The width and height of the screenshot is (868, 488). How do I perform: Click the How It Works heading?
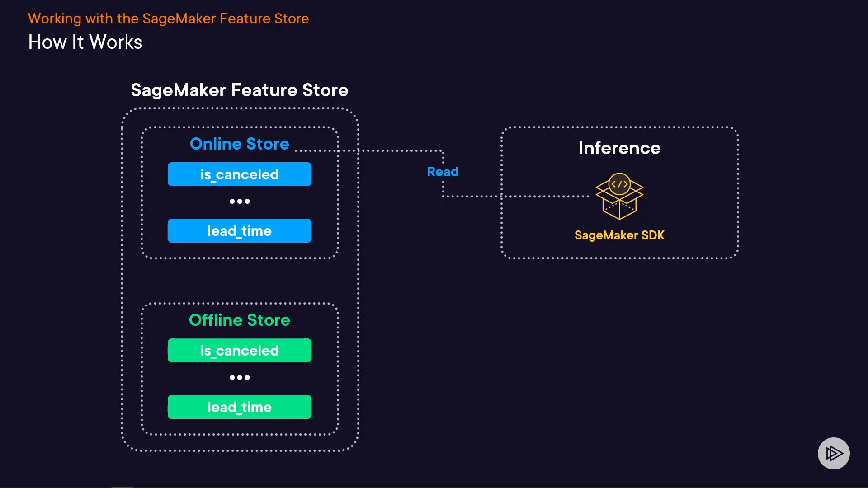click(x=85, y=42)
